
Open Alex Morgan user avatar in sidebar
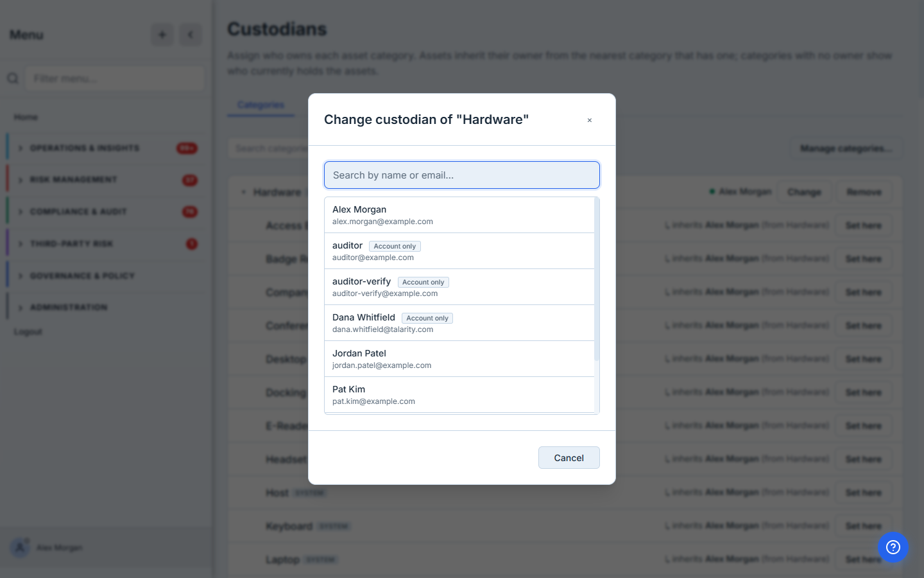[x=20, y=548]
